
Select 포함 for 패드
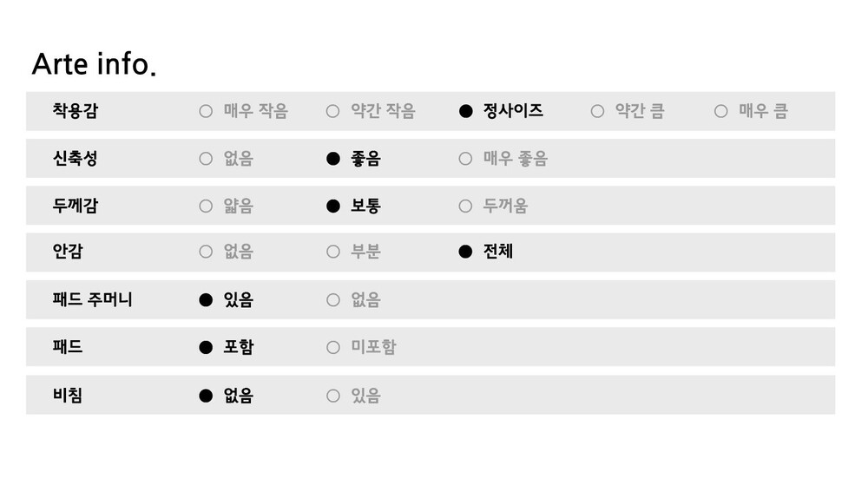pyautogui.click(x=206, y=347)
